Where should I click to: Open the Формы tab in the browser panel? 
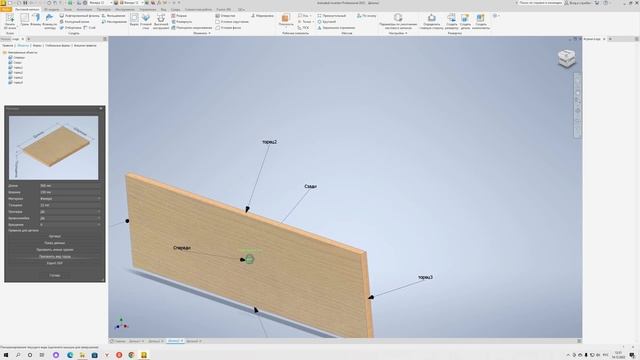click(37, 45)
